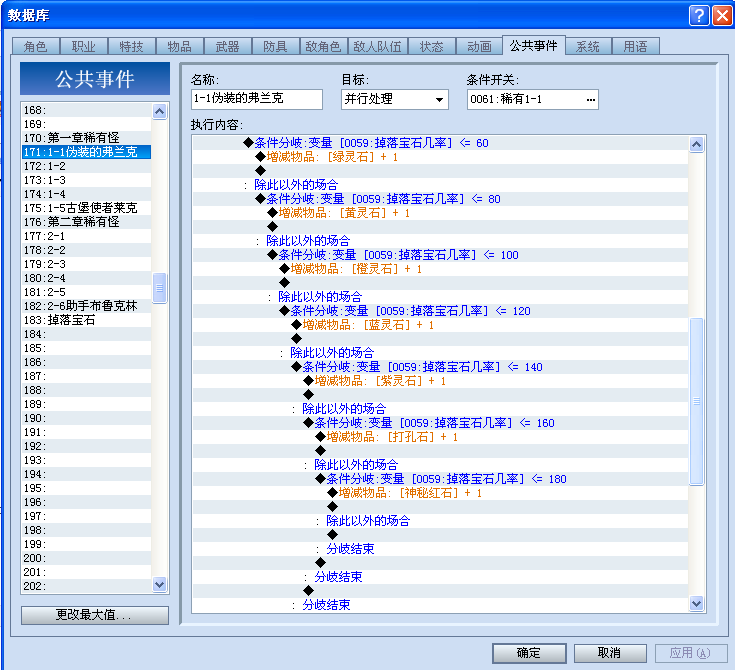
Task: Click event list scroll down arrow
Action: pyautogui.click(x=159, y=584)
